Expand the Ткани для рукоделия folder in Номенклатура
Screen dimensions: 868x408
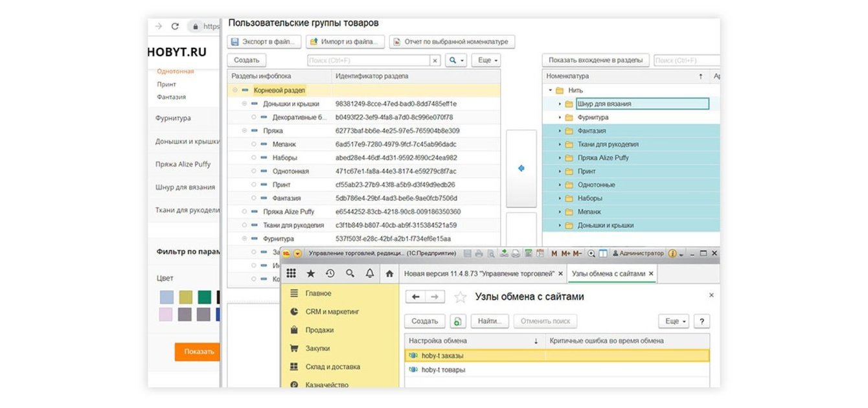pyautogui.click(x=560, y=144)
